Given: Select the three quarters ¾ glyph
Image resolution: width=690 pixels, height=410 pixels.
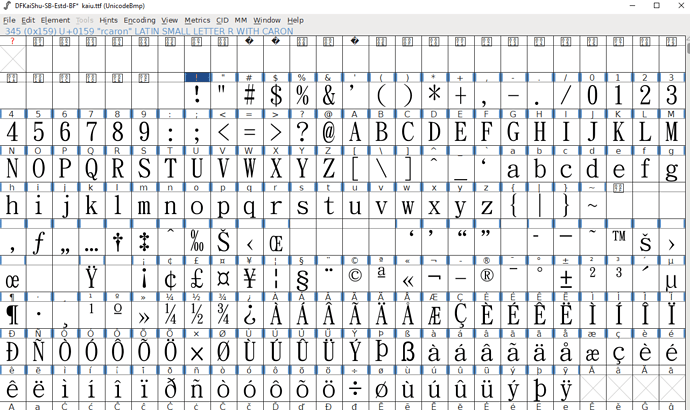Looking at the screenshot, I should tap(224, 315).
